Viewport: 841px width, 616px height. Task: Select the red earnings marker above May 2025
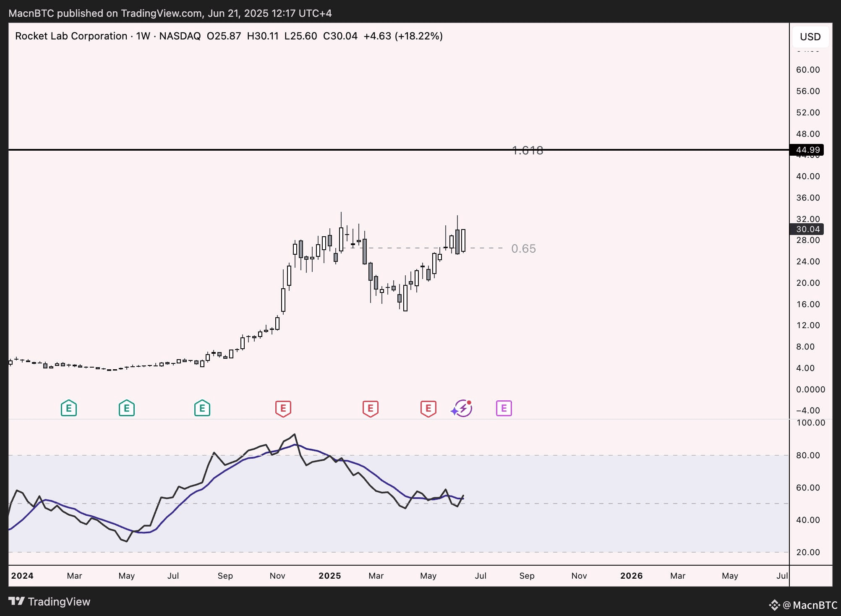point(428,408)
